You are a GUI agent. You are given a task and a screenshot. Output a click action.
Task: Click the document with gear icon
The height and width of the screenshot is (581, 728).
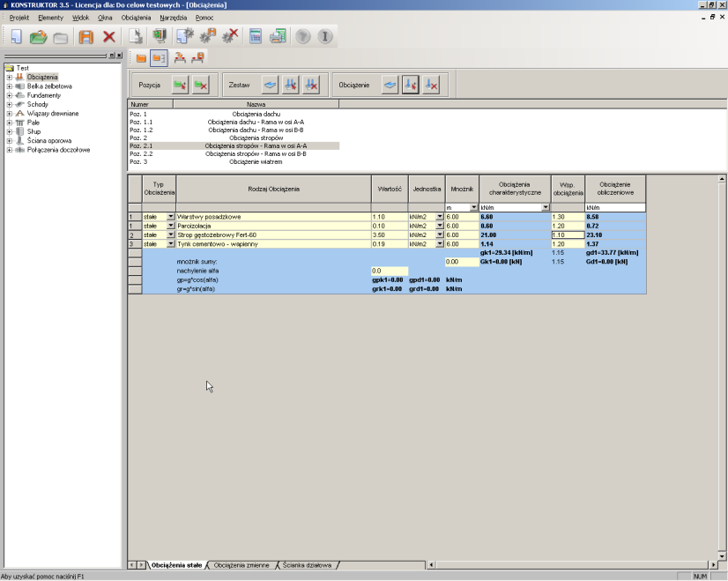click(185, 36)
